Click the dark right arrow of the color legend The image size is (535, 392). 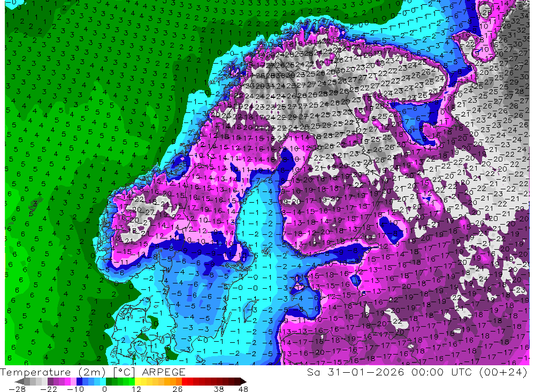[x=243, y=381]
